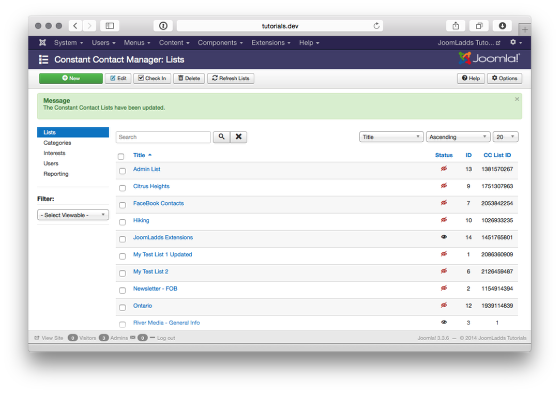Click the unpublished status icon for Admin List
The image size is (560, 393).
coord(444,169)
